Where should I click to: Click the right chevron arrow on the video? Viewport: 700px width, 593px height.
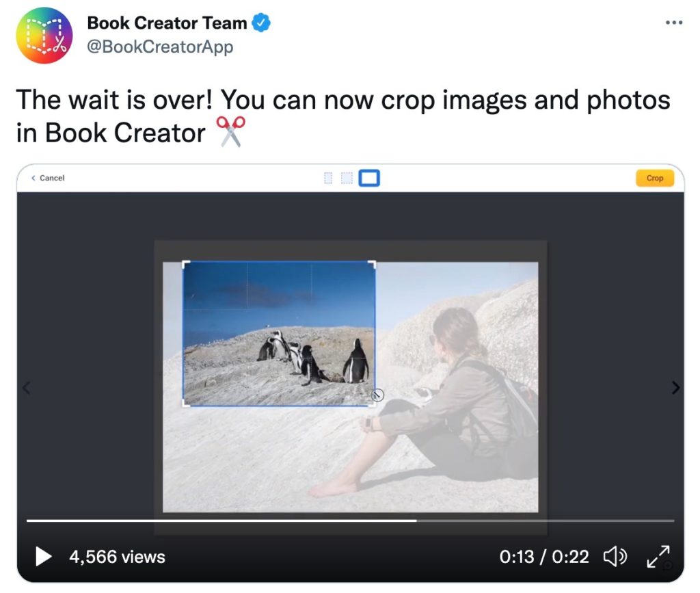[x=675, y=388]
